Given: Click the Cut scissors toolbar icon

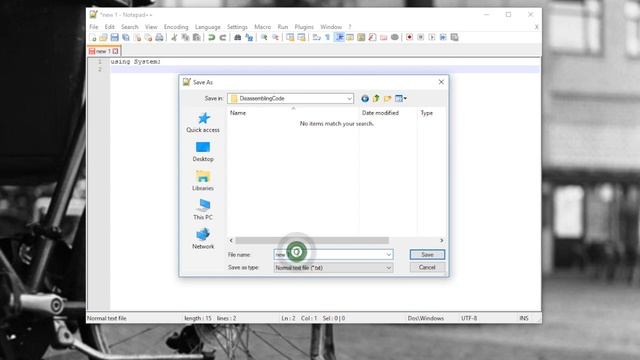Looking at the screenshot, I should (174, 38).
